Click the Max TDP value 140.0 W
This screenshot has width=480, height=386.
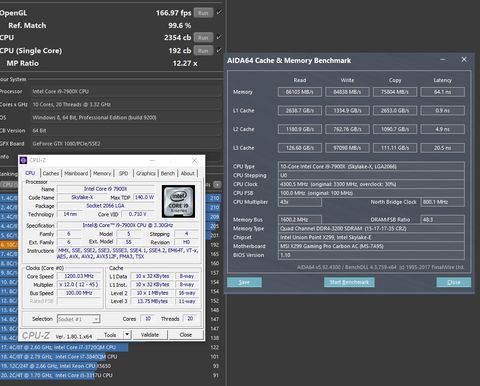coord(144,197)
